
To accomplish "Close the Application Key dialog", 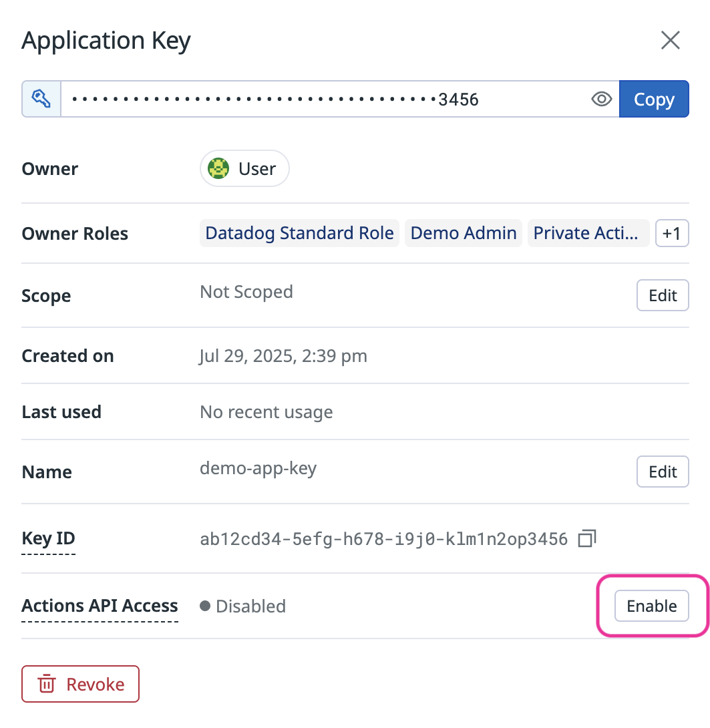I will click(670, 40).
